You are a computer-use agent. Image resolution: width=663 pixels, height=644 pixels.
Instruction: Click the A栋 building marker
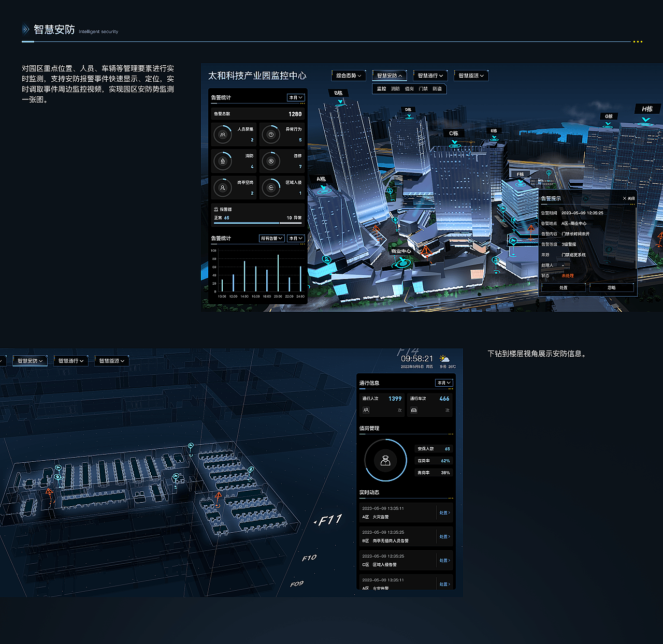point(322,180)
